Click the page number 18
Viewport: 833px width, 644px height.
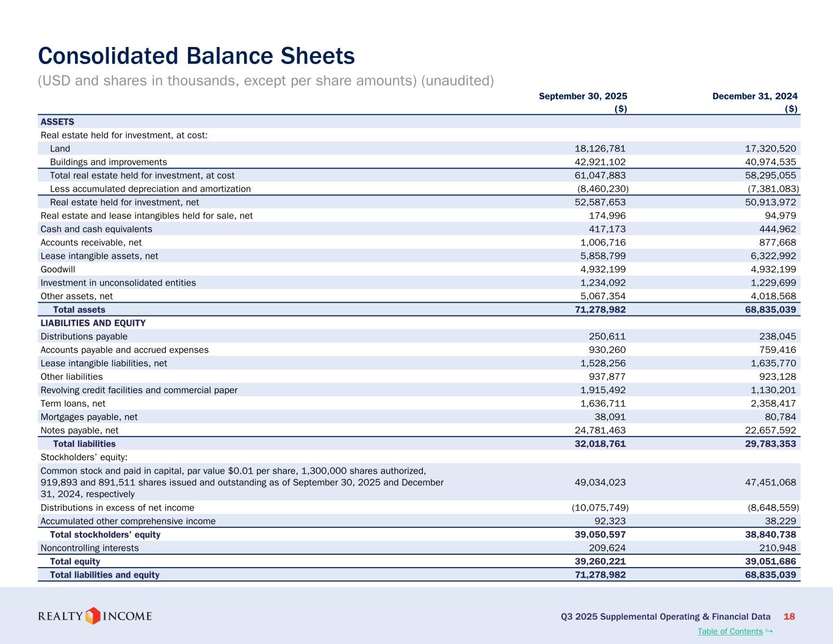click(789, 617)
